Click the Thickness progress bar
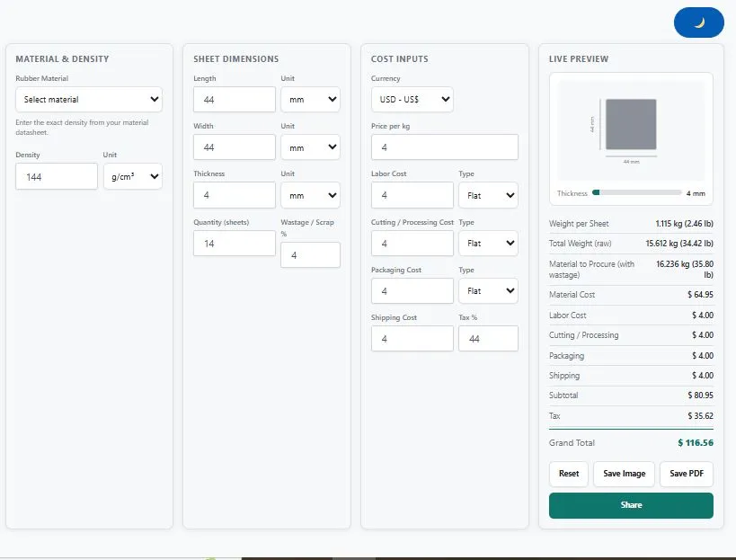 (636, 192)
